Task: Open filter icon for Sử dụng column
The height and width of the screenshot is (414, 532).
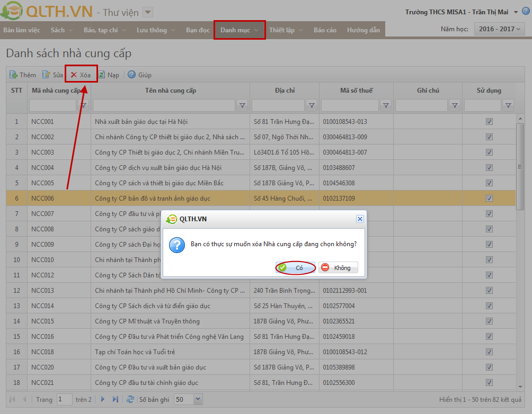Action: point(508,105)
